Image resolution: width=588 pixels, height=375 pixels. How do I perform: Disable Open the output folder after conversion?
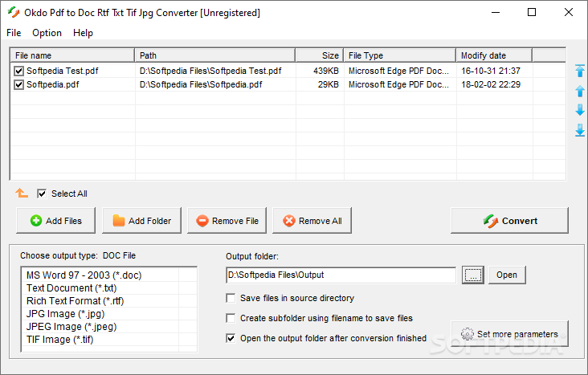coord(231,338)
